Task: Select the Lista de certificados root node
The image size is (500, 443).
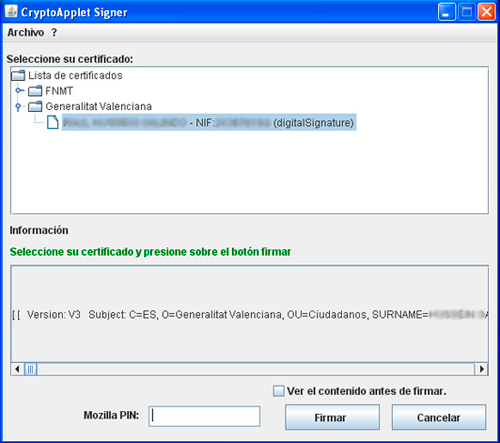Action: [x=75, y=76]
